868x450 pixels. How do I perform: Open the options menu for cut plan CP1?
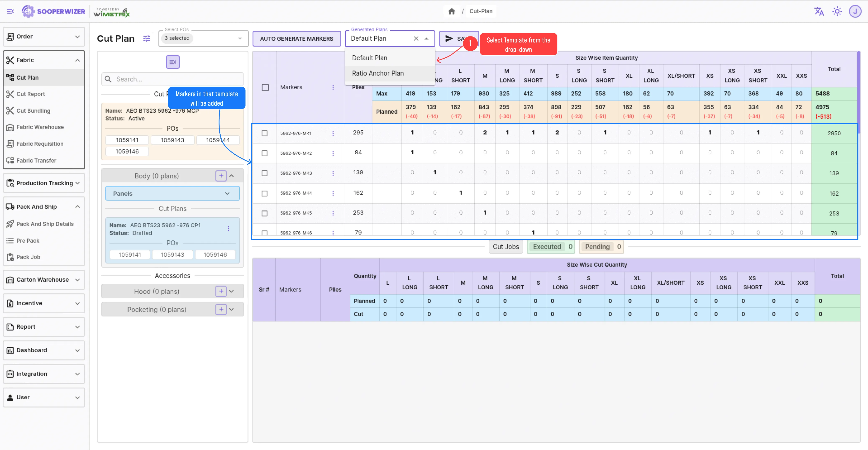click(229, 228)
